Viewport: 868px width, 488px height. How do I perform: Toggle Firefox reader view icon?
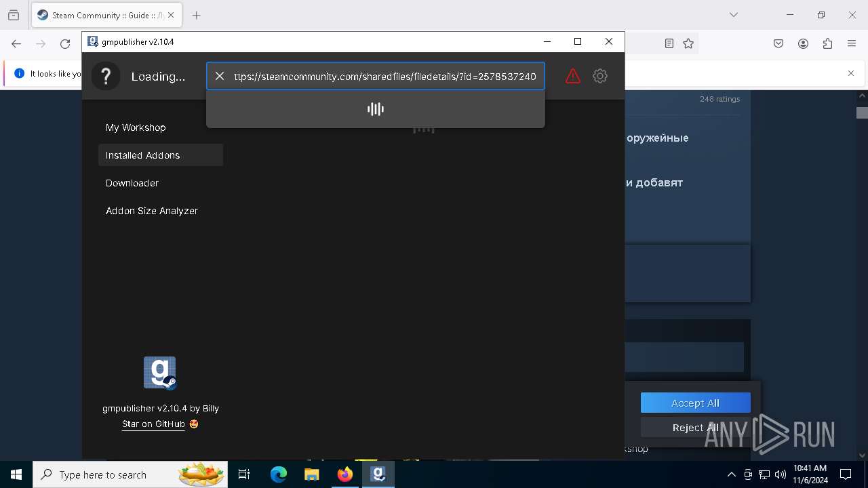[x=669, y=43]
